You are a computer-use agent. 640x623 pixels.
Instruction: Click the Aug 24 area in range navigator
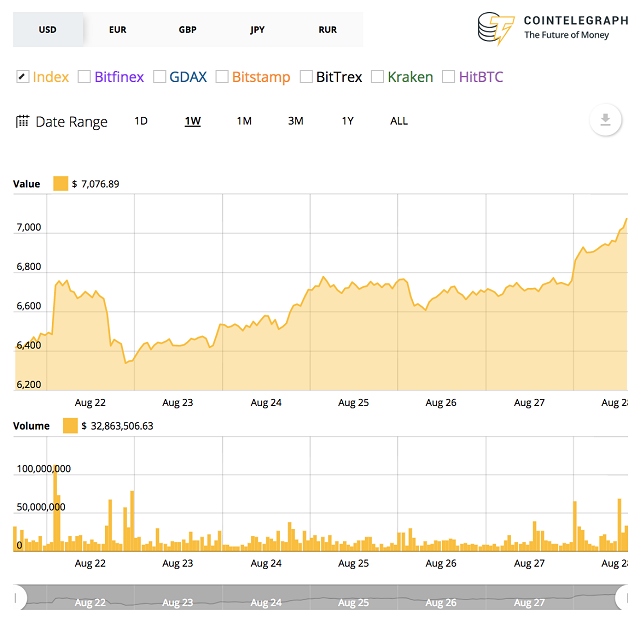click(x=266, y=600)
